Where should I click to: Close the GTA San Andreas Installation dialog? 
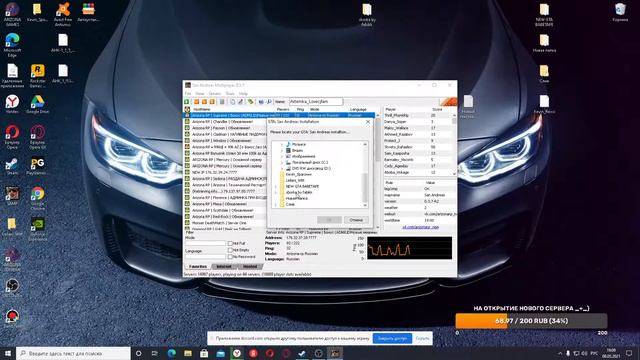(x=368, y=122)
